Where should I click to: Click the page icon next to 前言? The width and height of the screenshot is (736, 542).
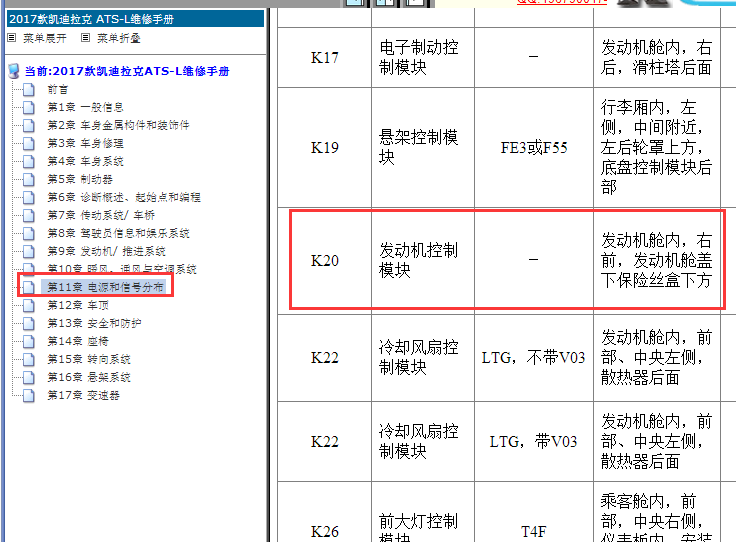29,89
